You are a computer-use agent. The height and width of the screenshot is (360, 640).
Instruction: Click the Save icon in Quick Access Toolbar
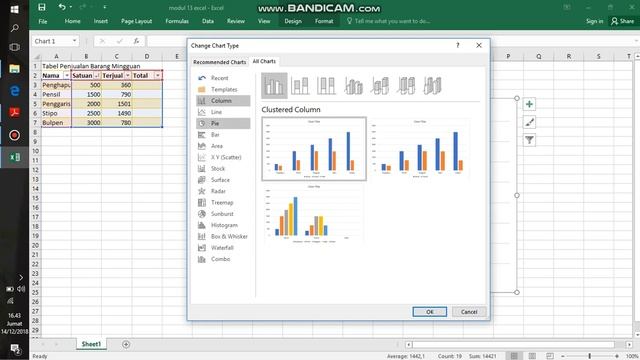[42, 7]
